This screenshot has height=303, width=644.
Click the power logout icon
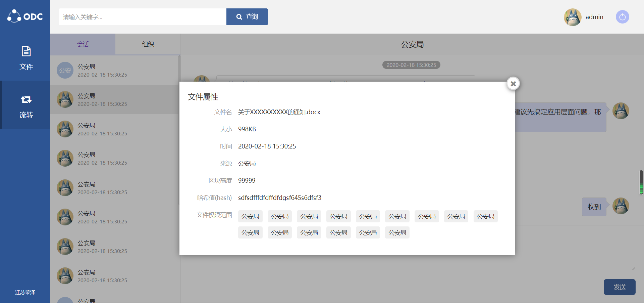(x=622, y=17)
